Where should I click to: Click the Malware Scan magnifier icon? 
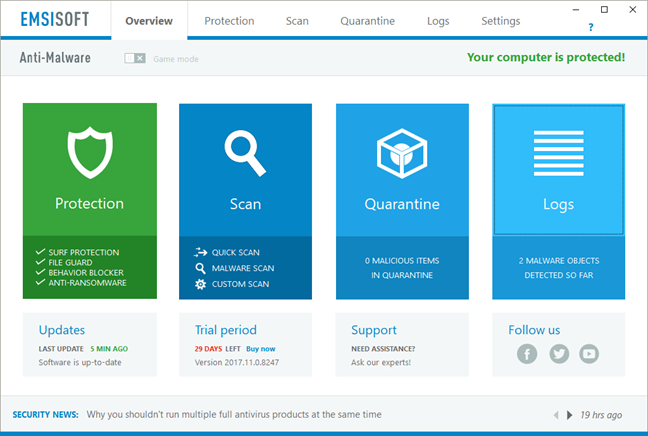tap(200, 268)
